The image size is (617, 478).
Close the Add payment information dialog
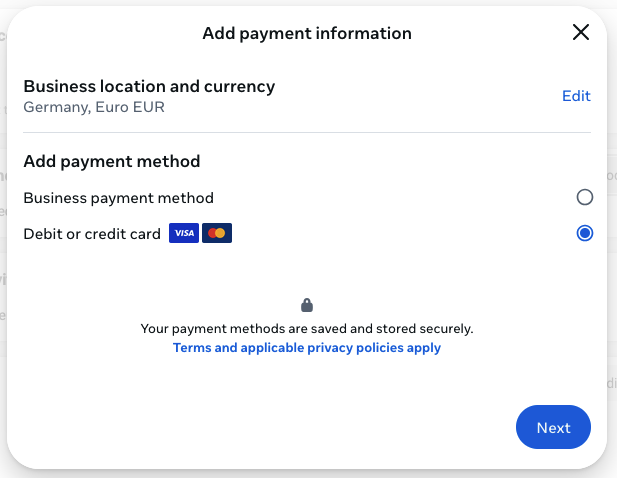581,32
